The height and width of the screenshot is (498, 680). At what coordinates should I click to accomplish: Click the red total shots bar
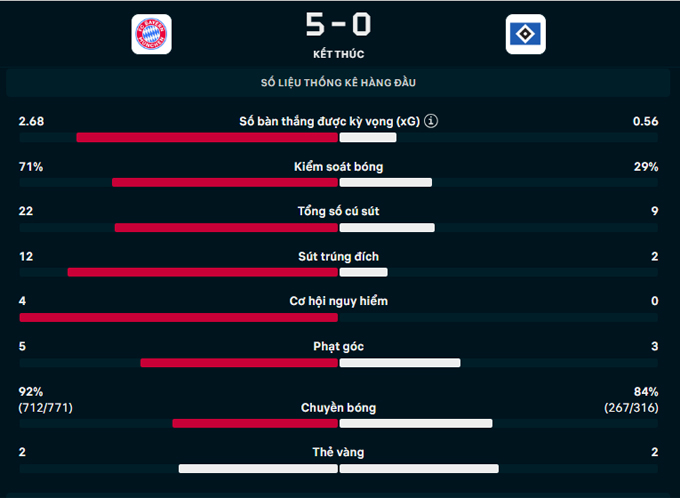tap(226, 228)
